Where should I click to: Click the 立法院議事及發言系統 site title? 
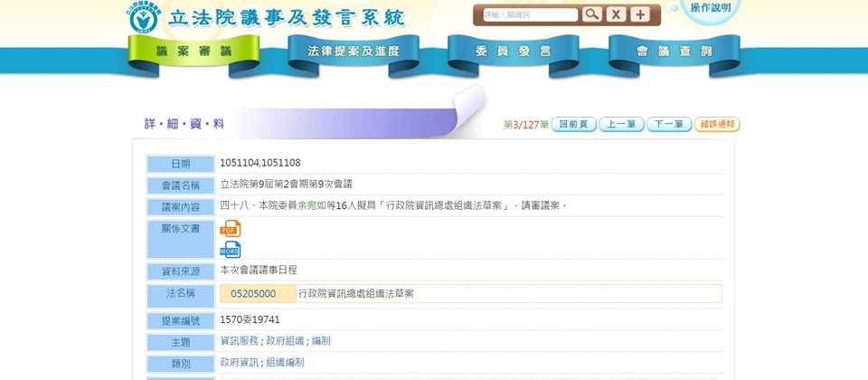(x=287, y=18)
